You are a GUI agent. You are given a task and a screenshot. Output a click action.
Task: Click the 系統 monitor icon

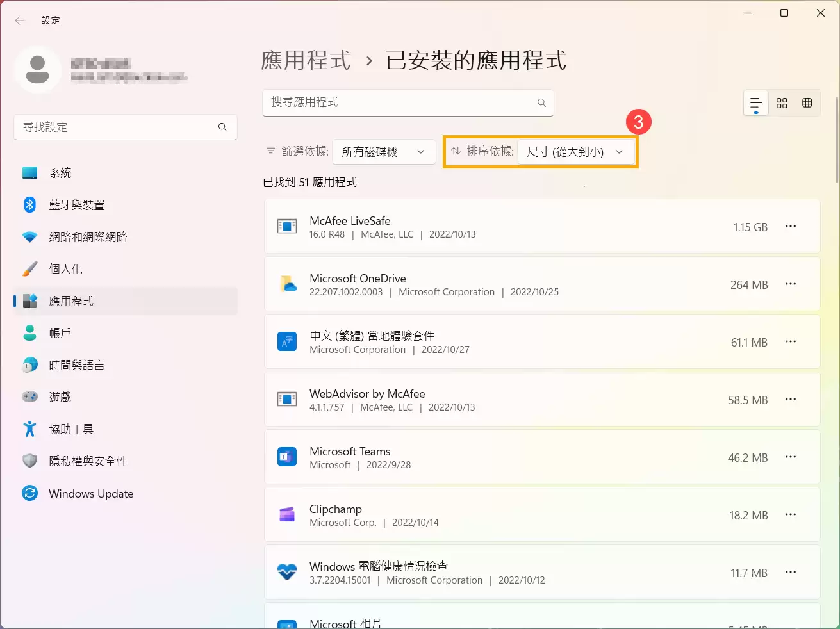pyautogui.click(x=30, y=173)
